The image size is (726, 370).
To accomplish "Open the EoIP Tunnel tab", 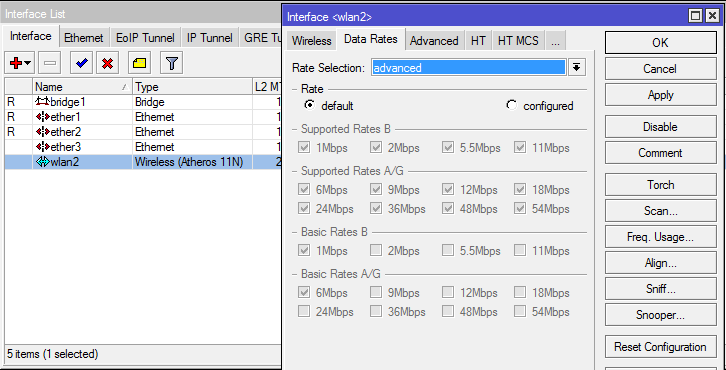I will coord(145,38).
